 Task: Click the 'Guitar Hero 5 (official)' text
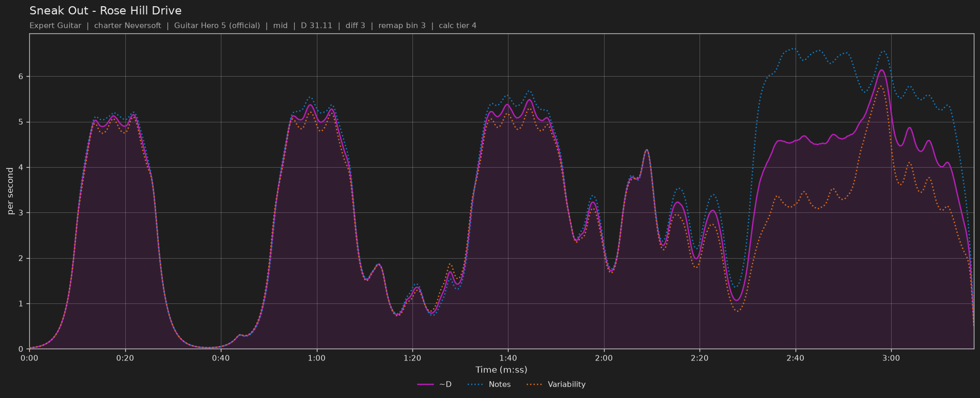click(x=217, y=26)
